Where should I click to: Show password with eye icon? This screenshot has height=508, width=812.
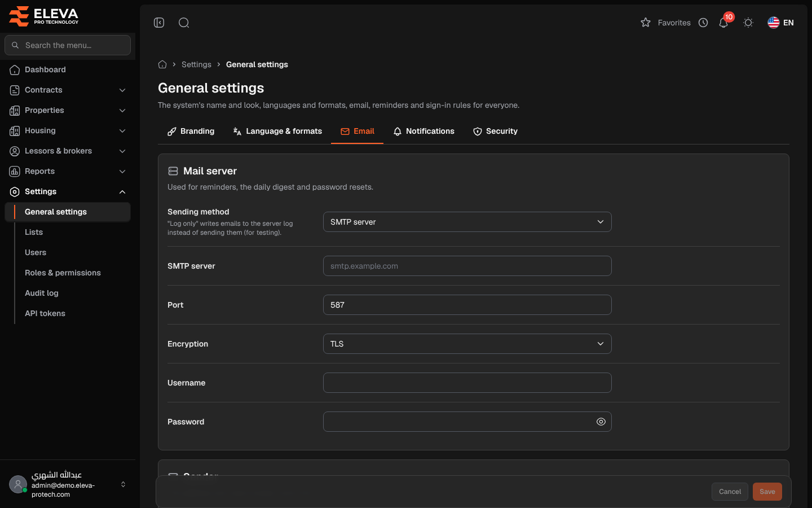click(x=601, y=422)
